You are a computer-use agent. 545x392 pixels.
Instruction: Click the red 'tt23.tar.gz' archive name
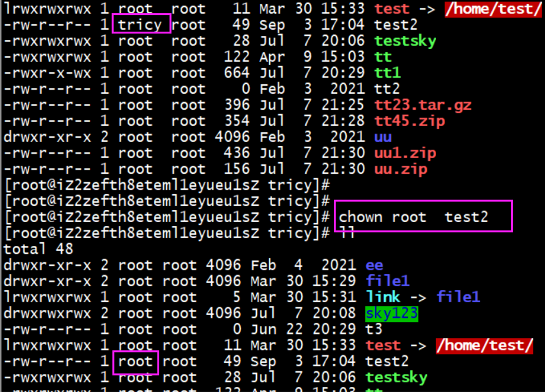423,105
